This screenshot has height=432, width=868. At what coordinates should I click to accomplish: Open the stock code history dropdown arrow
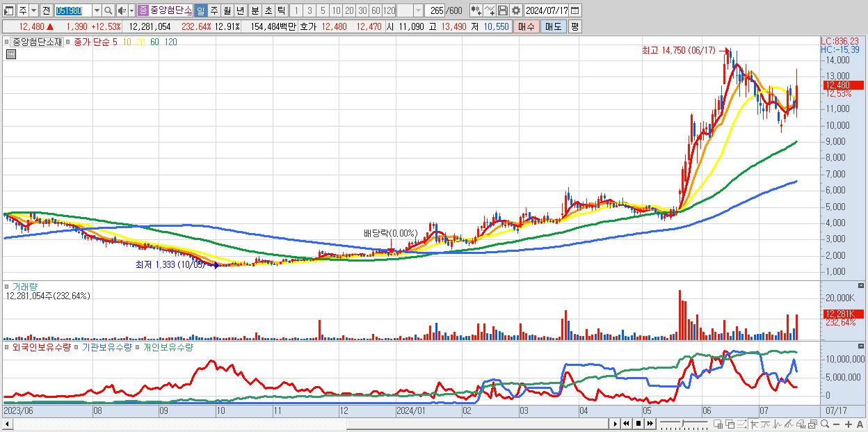pyautogui.click(x=97, y=10)
